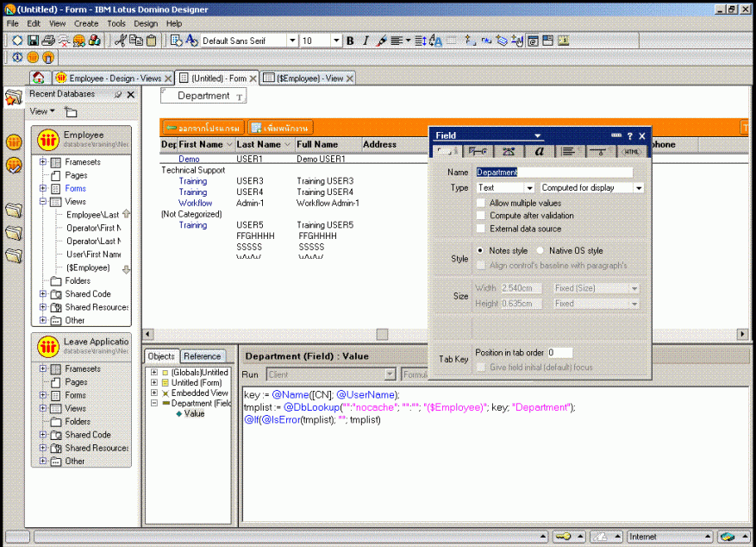Click the pin icon in Recent Databases panel
This screenshot has width=756, height=547.
coord(117,95)
